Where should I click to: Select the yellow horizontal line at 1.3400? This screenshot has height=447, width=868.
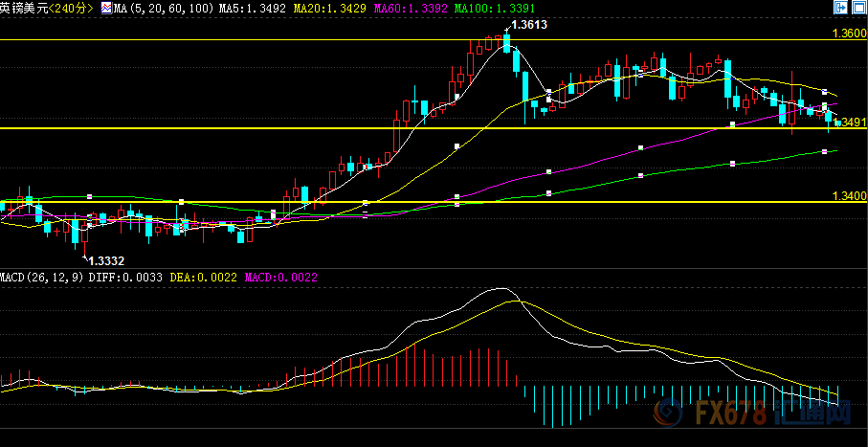574,202
